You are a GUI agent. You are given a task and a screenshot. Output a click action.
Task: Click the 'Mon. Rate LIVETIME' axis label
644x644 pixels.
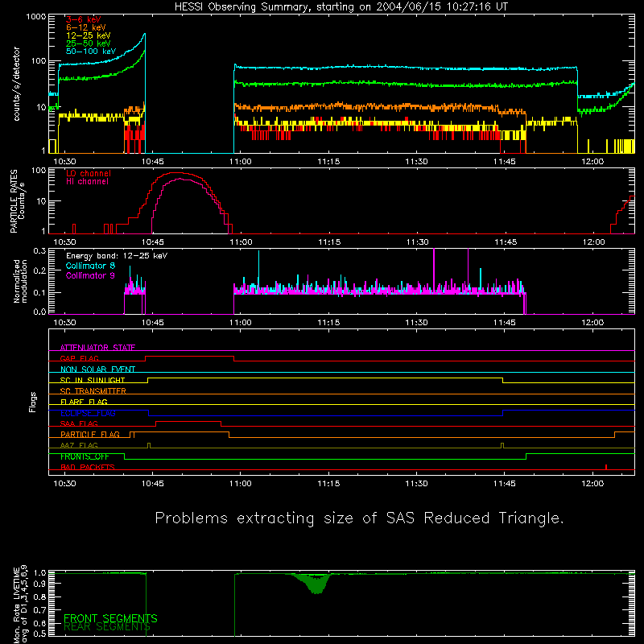16,605
